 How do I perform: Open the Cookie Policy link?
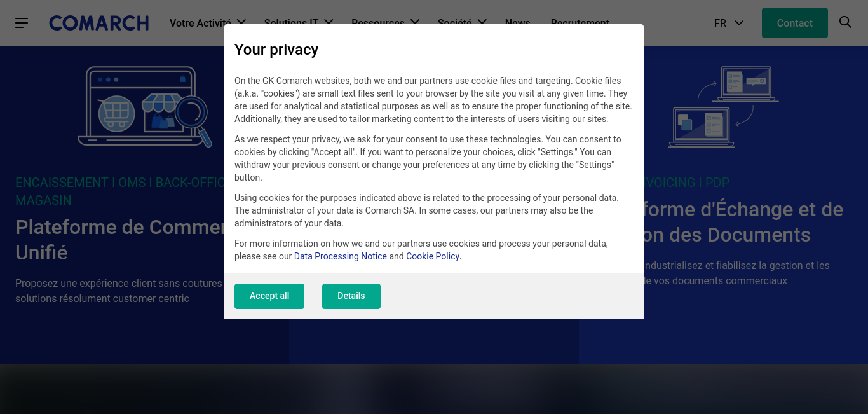point(433,256)
